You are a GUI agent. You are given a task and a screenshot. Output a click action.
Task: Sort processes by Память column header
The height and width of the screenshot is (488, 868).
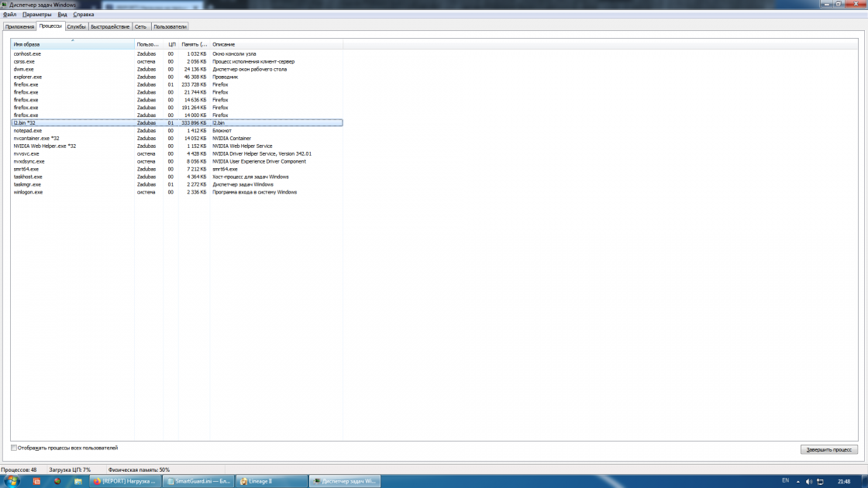click(193, 44)
